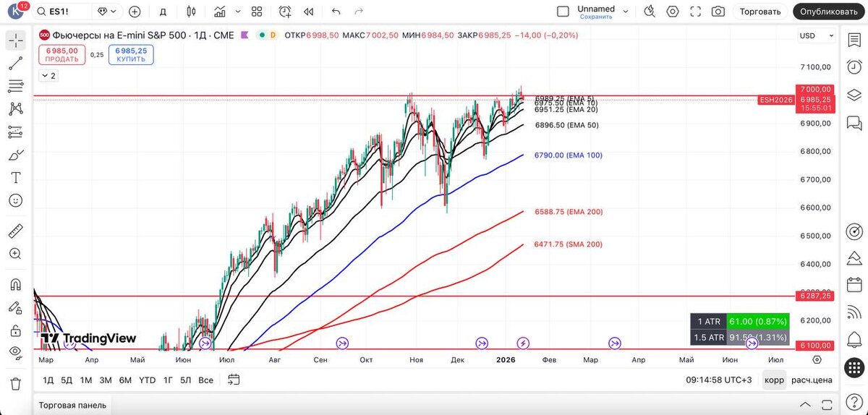Open the indicator templates grid
The image size is (868, 415).
pyautogui.click(x=257, y=12)
